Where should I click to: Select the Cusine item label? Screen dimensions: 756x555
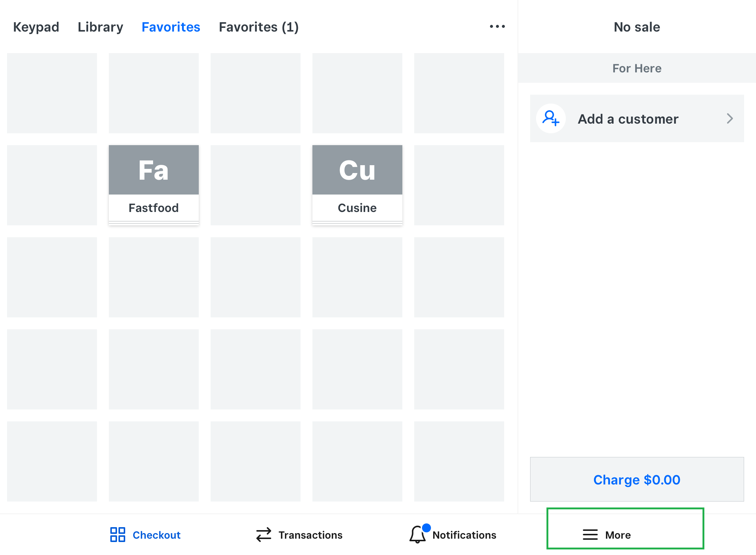pyautogui.click(x=357, y=208)
